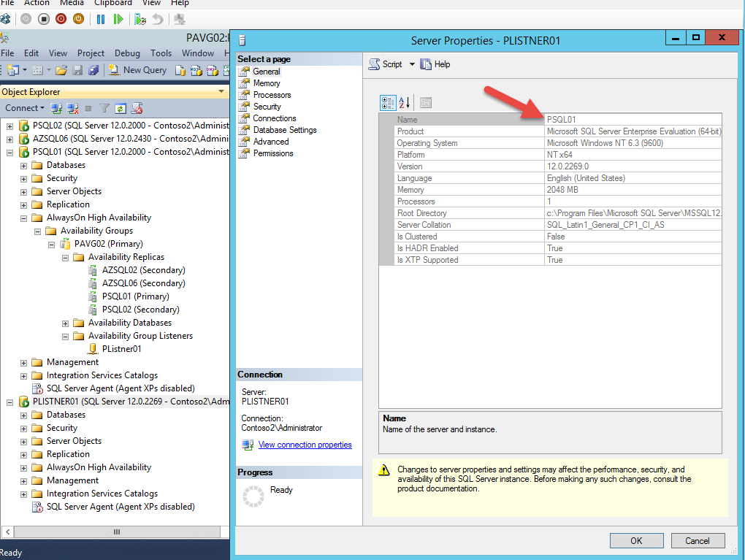The image size is (745, 560).
Task: Select SQL Server Agent under PSQL01
Action: click(x=121, y=388)
